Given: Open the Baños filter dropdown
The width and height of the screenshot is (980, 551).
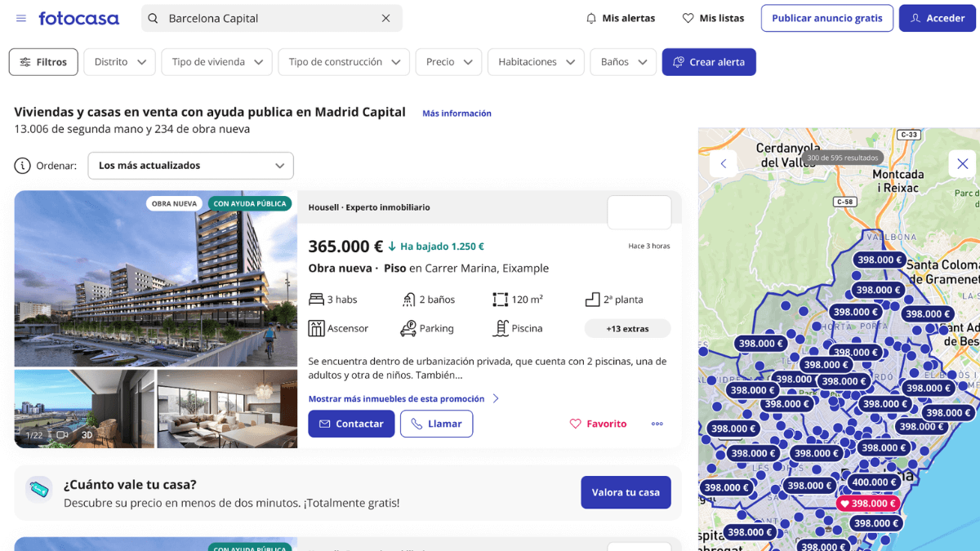Looking at the screenshot, I should tap(623, 61).
